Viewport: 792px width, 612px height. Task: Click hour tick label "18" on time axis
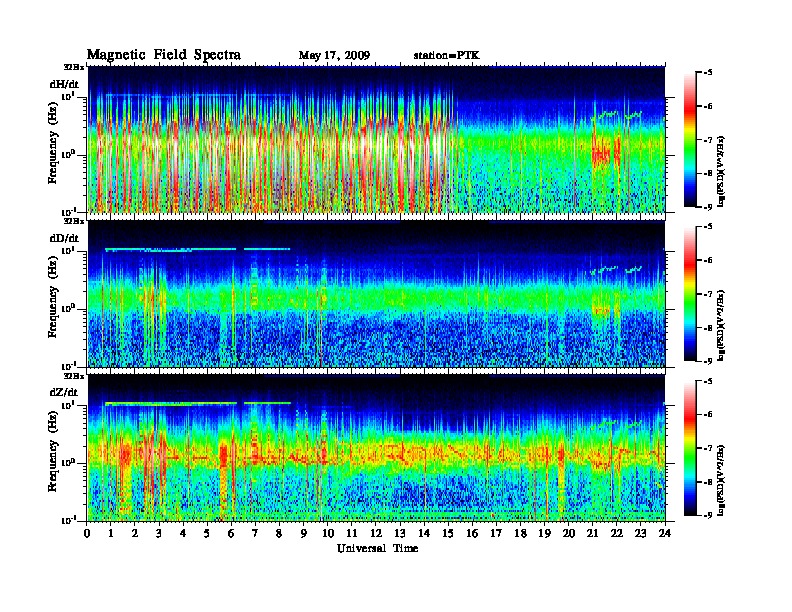pyautogui.click(x=520, y=533)
